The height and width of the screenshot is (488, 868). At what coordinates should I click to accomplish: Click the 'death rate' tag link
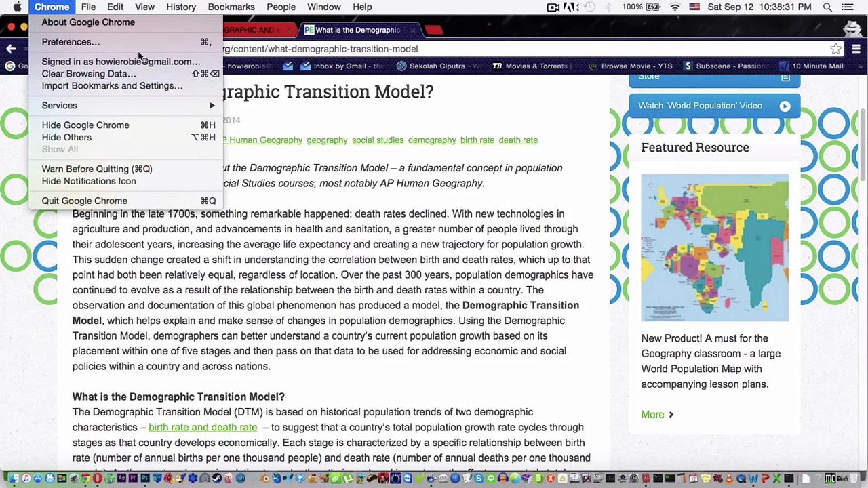click(518, 140)
